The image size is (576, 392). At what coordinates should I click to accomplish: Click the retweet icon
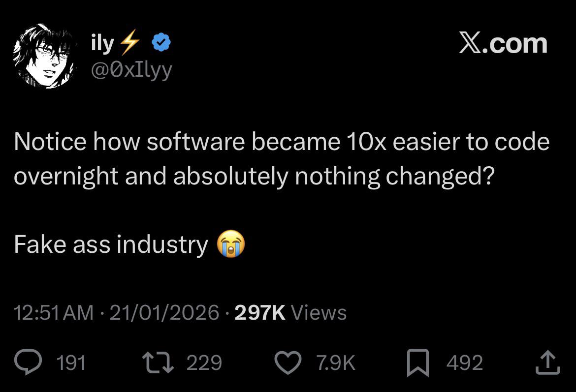coord(158,362)
